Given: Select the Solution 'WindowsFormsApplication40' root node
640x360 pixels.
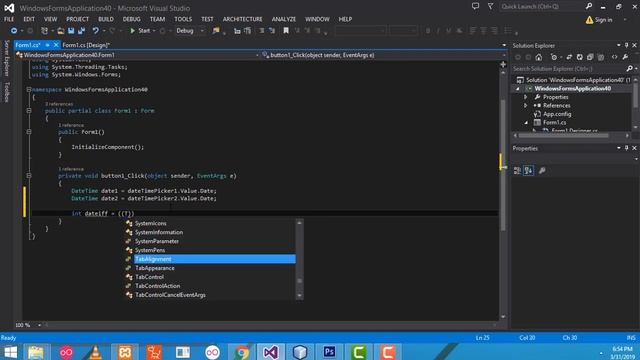Looking at the screenshot, I should pyautogui.click(x=578, y=80).
